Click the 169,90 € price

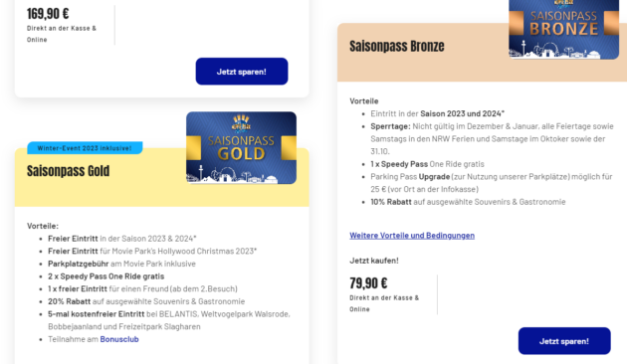[x=48, y=14]
